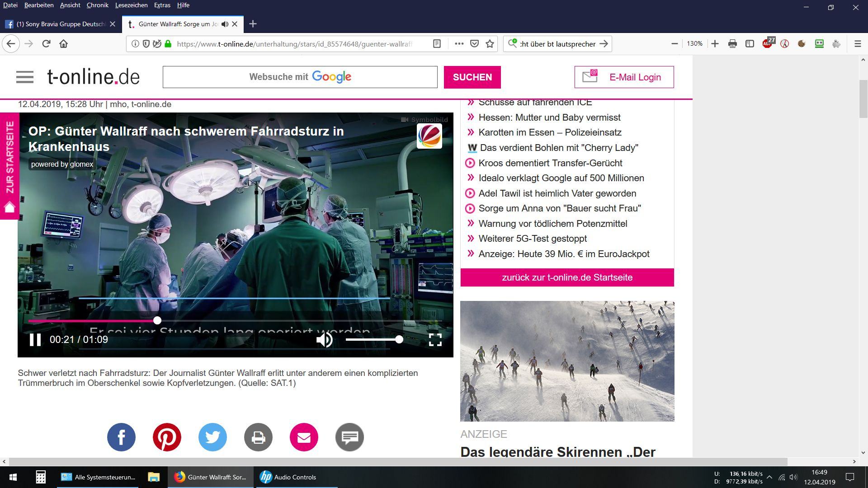The height and width of the screenshot is (488, 868).
Task: Open a new browser tab
Action: tap(253, 24)
